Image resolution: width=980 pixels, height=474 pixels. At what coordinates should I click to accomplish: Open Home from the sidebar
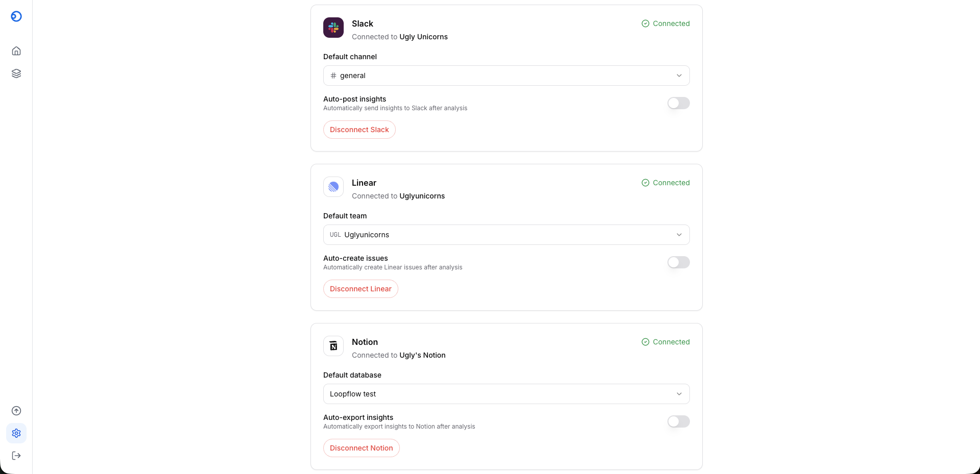pyautogui.click(x=16, y=51)
